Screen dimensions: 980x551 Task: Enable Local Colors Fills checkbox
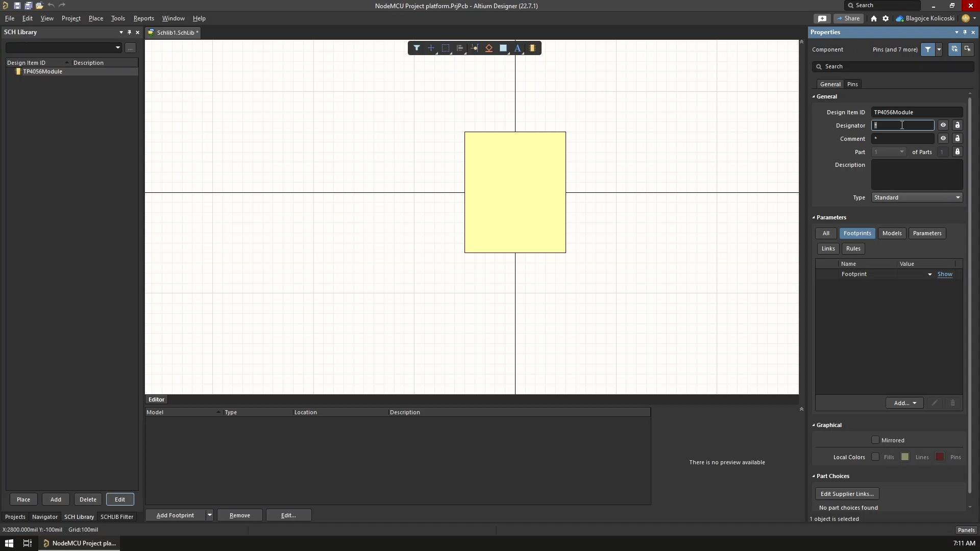point(876,457)
